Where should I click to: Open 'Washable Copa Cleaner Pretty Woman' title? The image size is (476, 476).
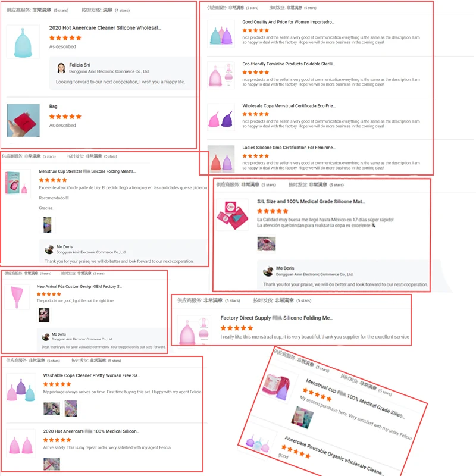[x=92, y=375]
